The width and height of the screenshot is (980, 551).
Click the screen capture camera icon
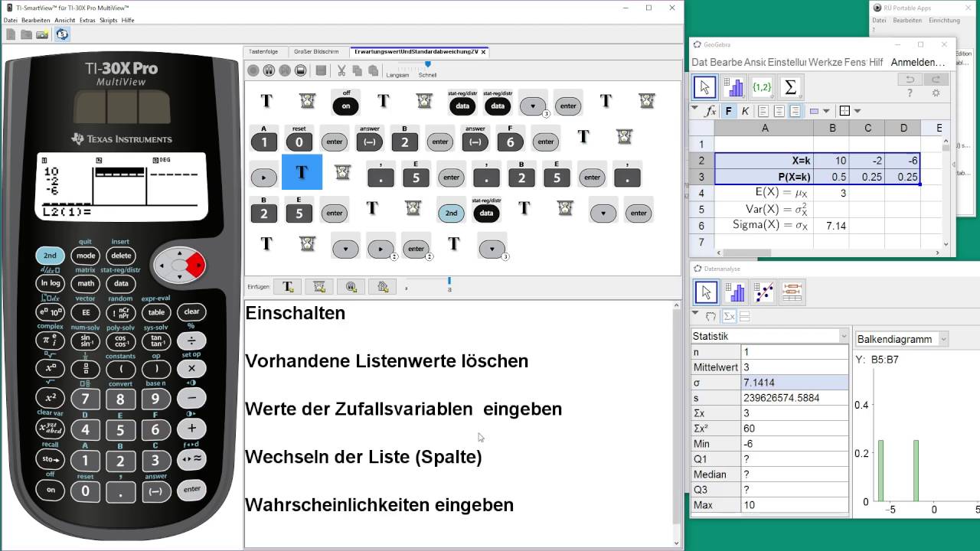click(42, 34)
